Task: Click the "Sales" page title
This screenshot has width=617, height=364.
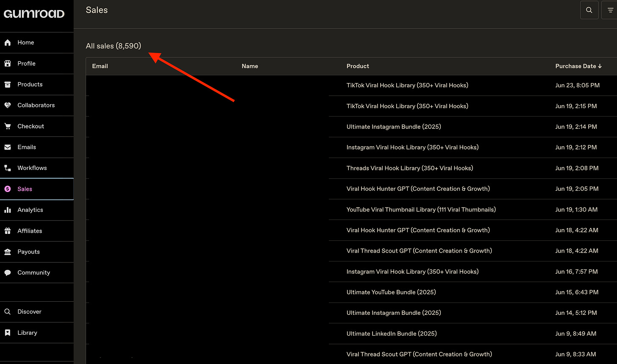Action: pyautogui.click(x=97, y=10)
